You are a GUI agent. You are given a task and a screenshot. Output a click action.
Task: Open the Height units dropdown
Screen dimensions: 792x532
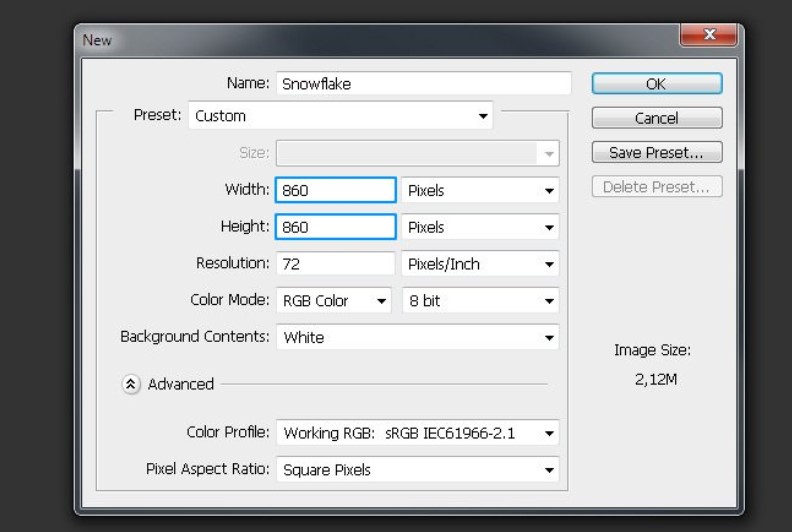coord(480,227)
